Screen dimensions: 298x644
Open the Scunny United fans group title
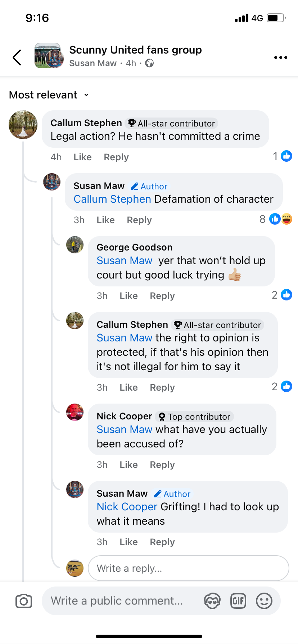135,50
